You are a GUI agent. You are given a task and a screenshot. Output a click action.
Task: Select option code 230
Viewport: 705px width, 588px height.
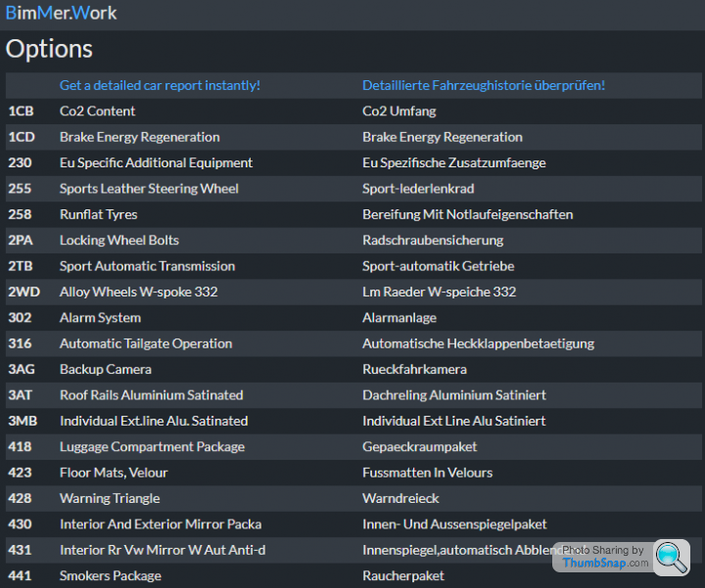[20, 162]
